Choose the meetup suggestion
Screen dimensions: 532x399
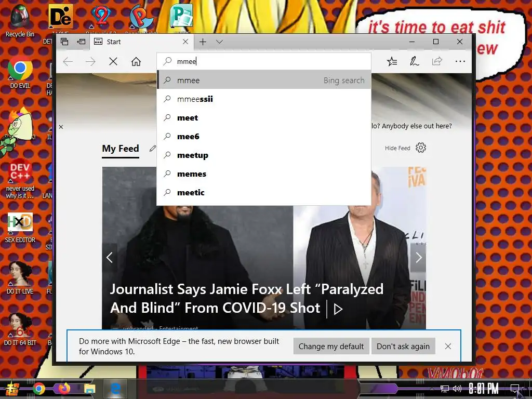(x=264, y=155)
